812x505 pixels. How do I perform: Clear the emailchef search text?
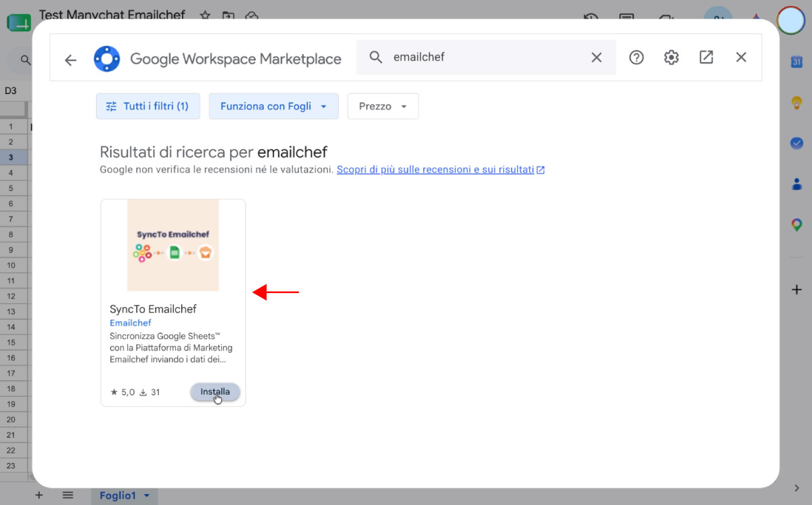pyautogui.click(x=596, y=58)
